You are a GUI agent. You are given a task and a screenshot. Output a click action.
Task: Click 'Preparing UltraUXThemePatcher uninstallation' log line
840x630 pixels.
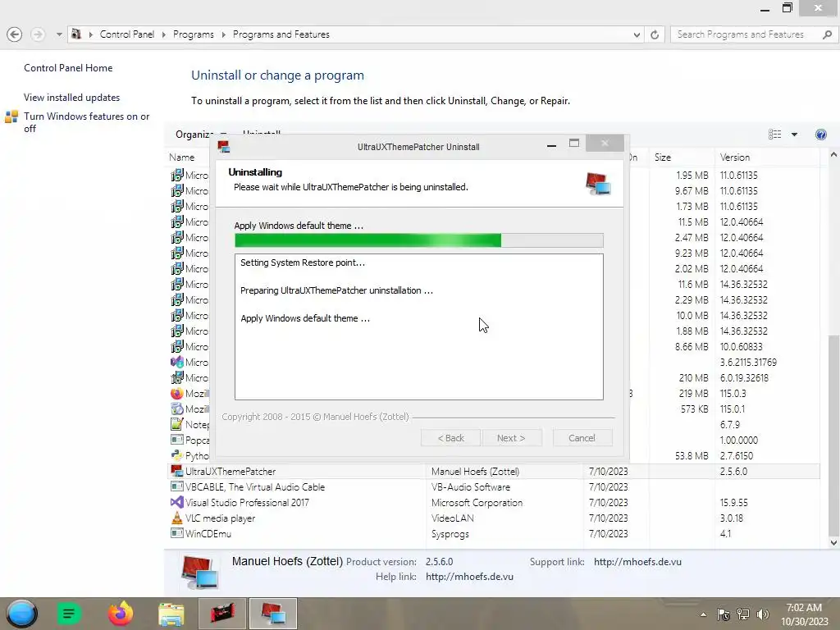click(336, 290)
